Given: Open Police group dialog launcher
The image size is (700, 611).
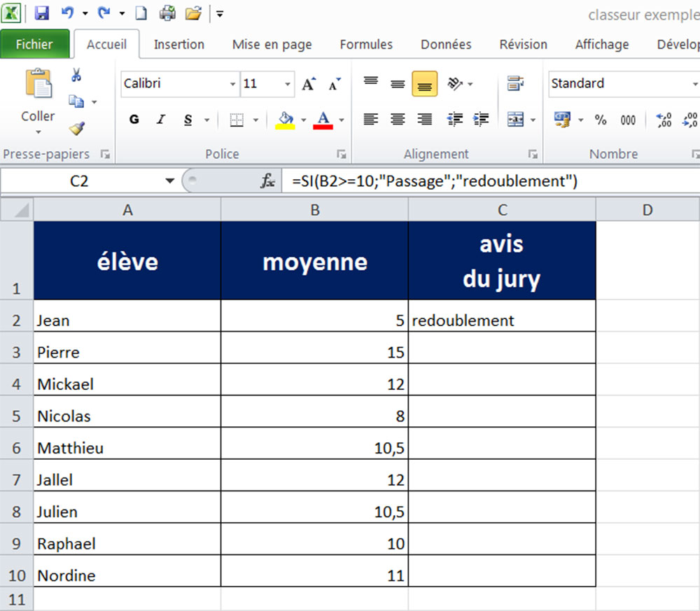Looking at the screenshot, I should point(342,154).
